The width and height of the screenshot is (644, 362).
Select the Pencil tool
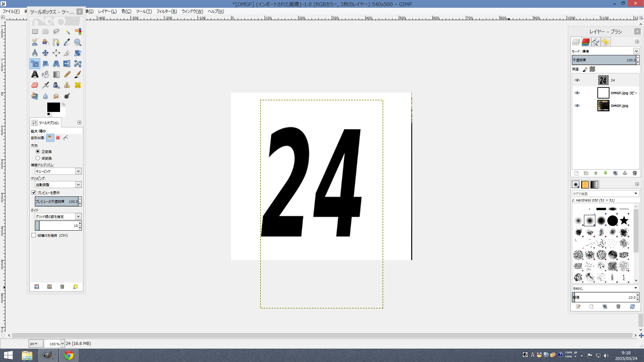coord(67,74)
